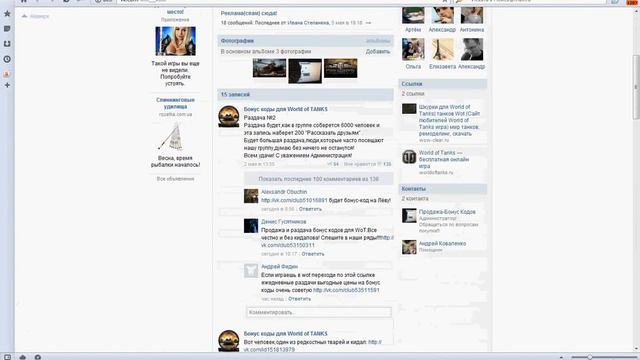Open group avatar of the «Раздача №2» post
Screen dimensions: 640x360
229,116
